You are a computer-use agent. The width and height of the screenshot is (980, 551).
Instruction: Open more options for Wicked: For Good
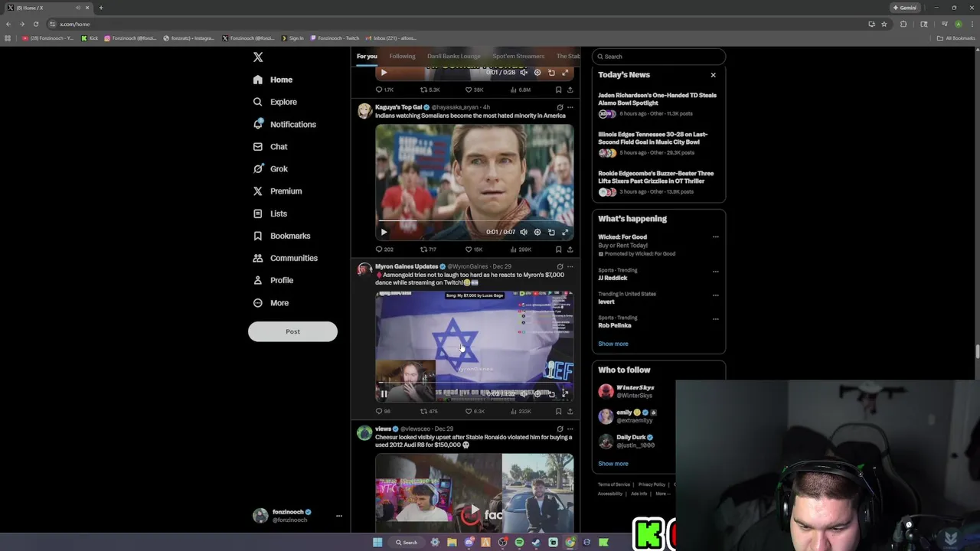click(716, 237)
